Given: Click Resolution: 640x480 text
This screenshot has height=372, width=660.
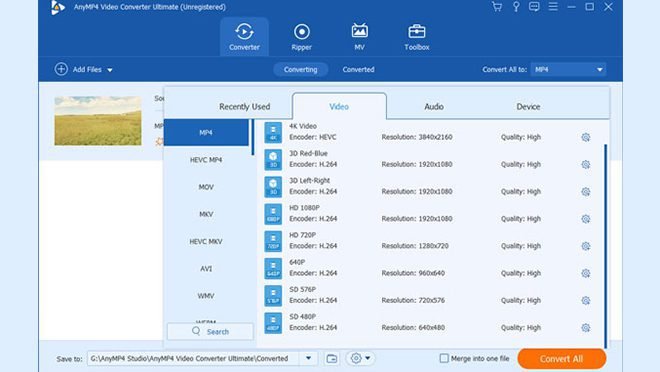Looking at the screenshot, I should coord(413,328).
